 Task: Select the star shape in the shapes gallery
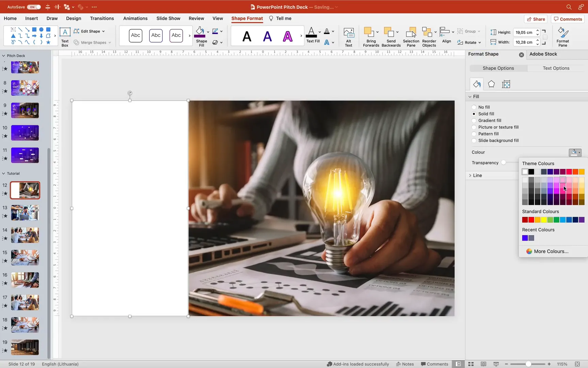(48, 42)
